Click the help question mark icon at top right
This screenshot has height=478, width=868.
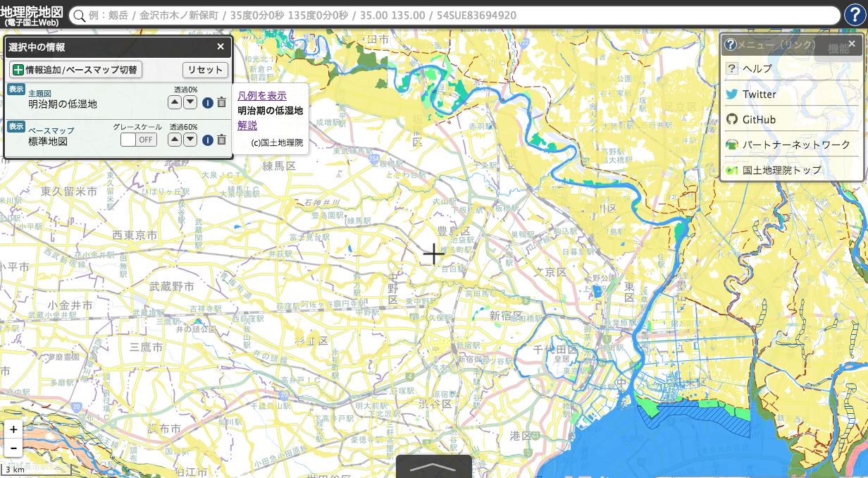click(855, 15)
